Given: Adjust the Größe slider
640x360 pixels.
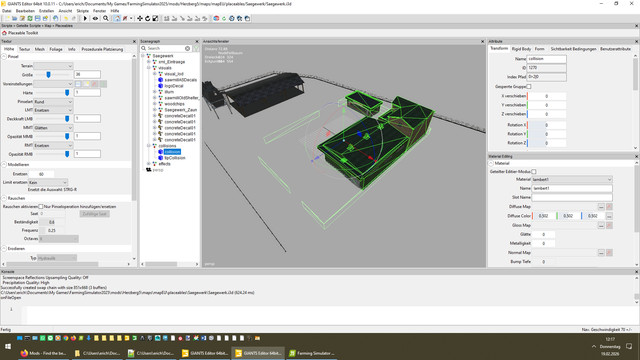Looking at the screenshot, I should pos(48,75).
